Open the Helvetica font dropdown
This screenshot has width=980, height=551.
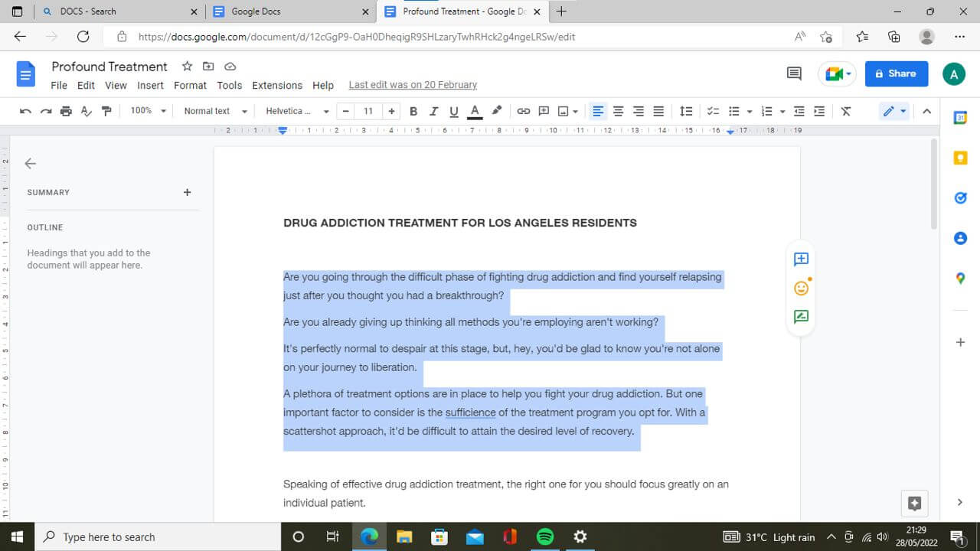pos(295,111)
